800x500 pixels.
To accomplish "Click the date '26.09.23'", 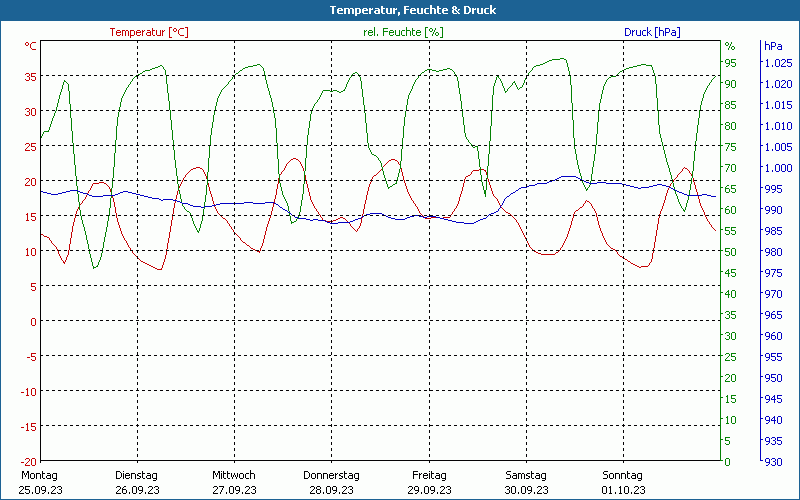I will click(137, 490).
